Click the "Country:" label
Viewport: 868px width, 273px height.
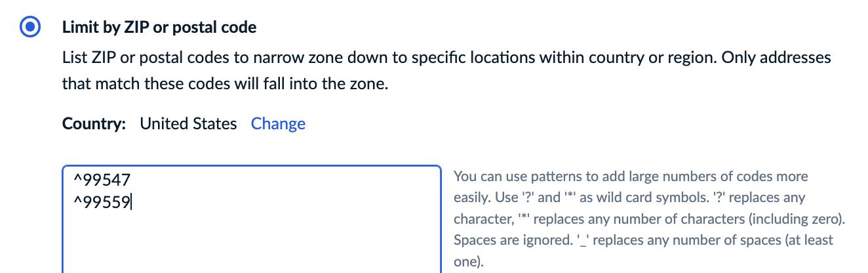94,123
